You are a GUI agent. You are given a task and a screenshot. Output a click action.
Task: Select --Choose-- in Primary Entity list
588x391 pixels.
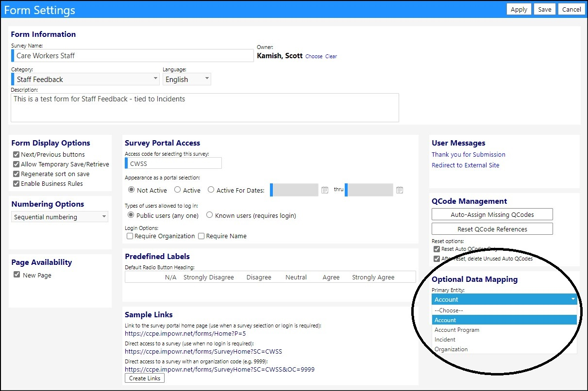click(x=504, y=310)
